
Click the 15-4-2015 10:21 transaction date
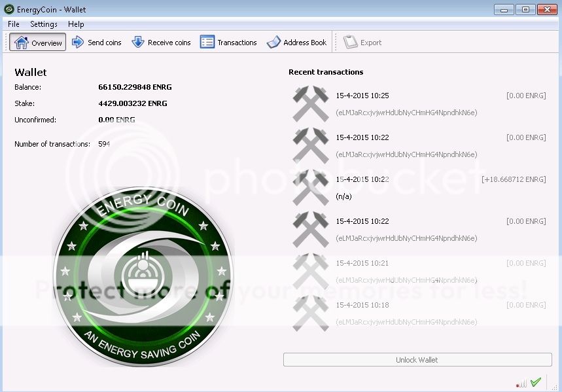tap(362, 263)
